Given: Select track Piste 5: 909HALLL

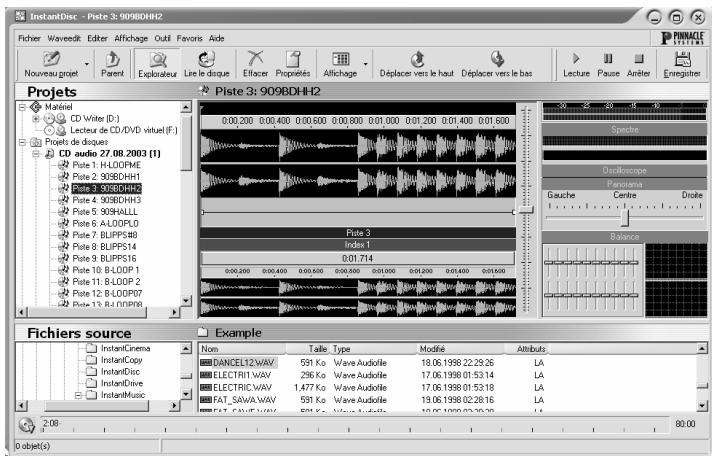Looking at the screenshot, I should click(105, 212).
